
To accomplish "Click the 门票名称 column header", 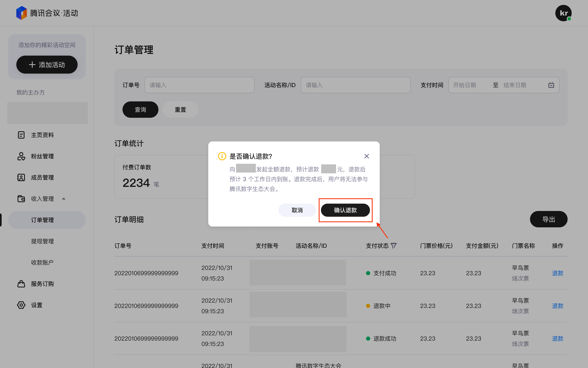I will pos(523,246).
